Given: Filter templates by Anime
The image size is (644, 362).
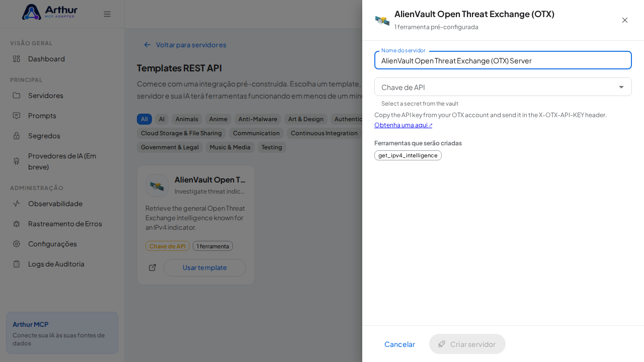Looking at the screenshot, I should (218, 119).
